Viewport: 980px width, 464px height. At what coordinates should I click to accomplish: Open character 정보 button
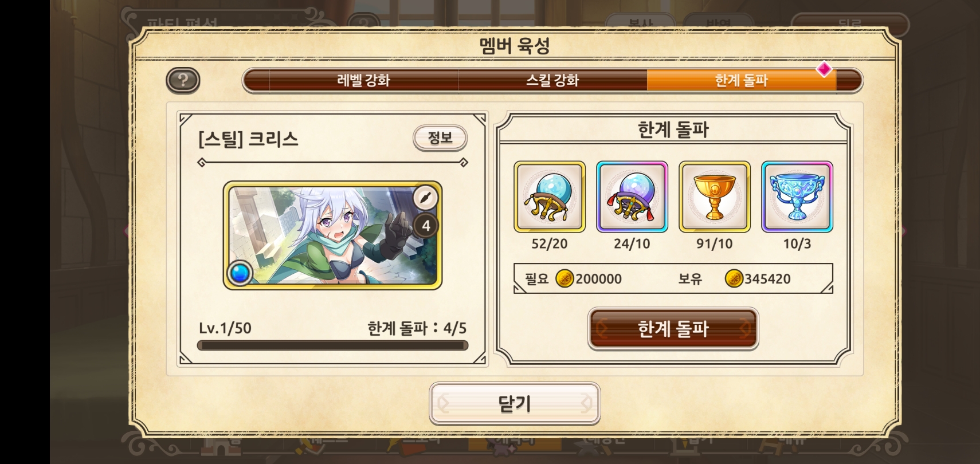point(440,138)
